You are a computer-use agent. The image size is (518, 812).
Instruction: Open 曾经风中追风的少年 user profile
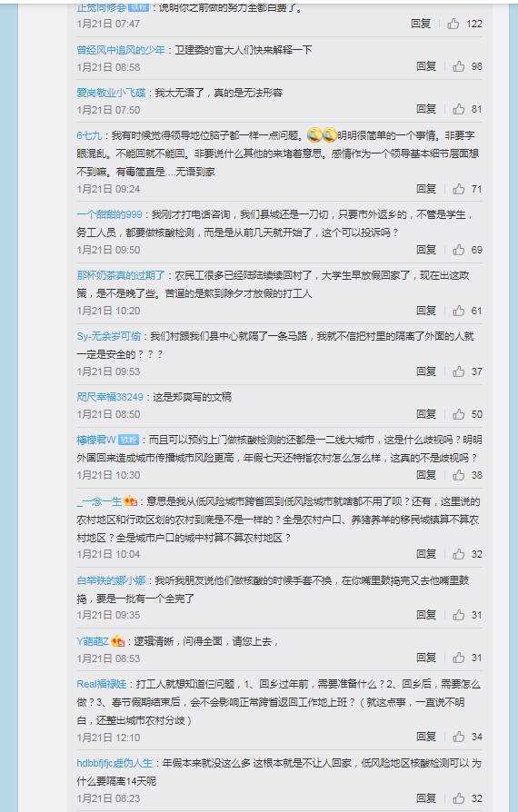coord(121,50)
